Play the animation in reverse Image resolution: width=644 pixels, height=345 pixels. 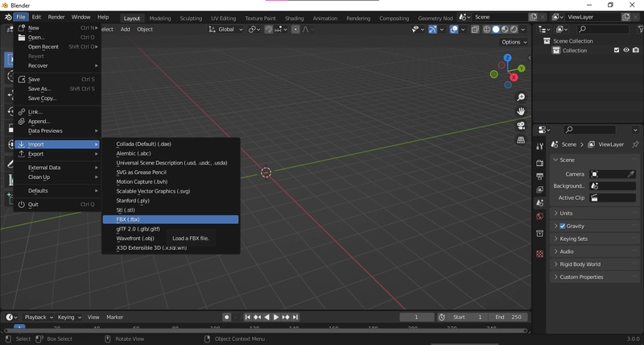click(266, 317)
